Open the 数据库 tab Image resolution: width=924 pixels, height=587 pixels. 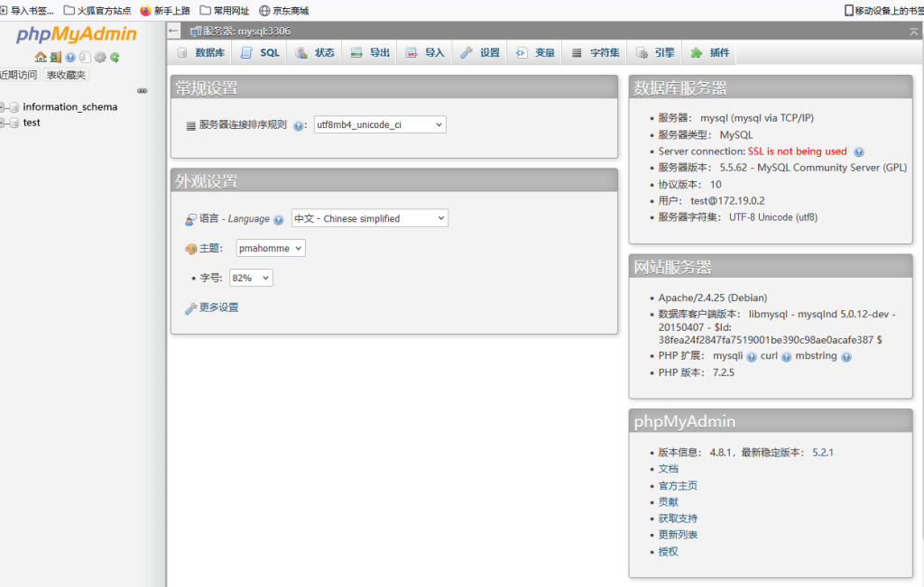(200, 52)
